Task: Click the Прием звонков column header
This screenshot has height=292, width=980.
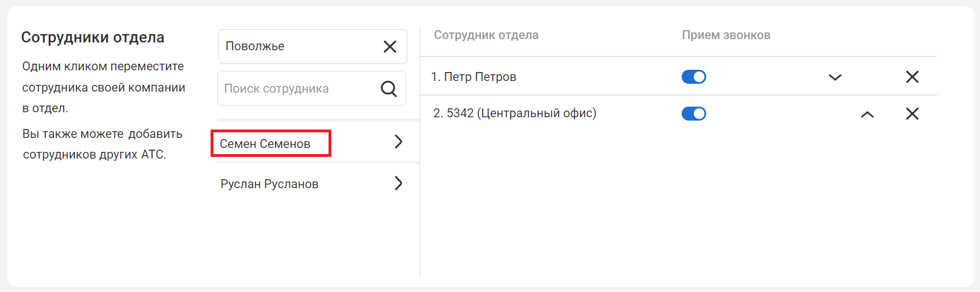Action: coord(726,35)
